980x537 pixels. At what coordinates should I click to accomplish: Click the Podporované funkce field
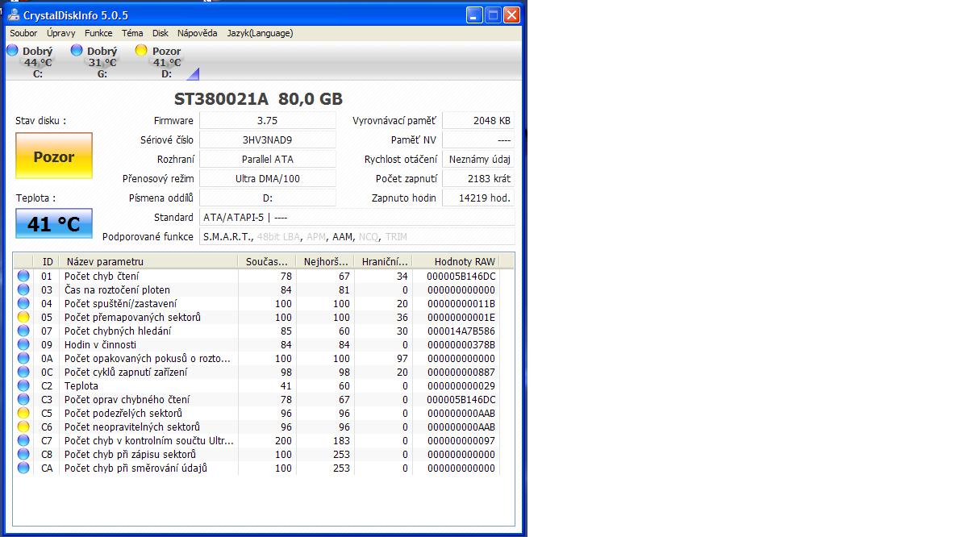pyautogui.click(x=357, y=236)
